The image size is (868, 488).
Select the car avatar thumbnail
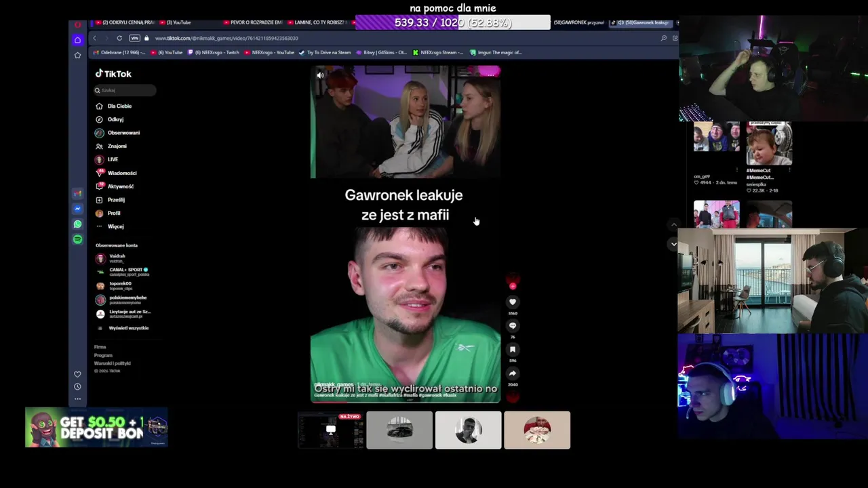[x=399, y=430]
